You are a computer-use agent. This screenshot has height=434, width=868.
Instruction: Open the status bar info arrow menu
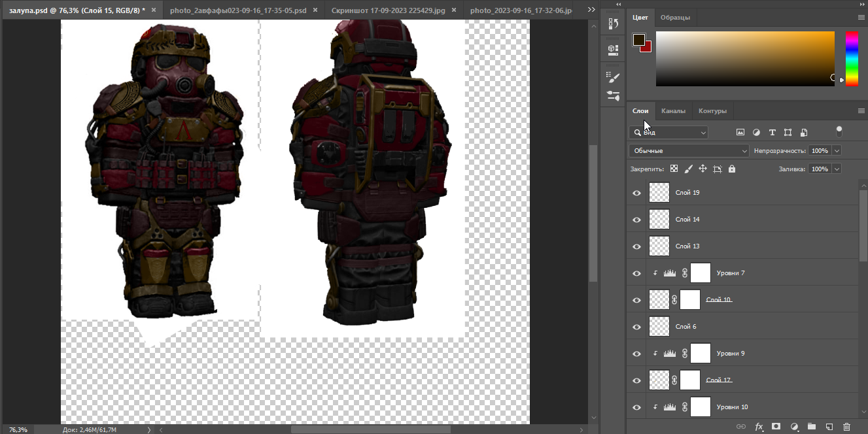[x=149, y=429]
